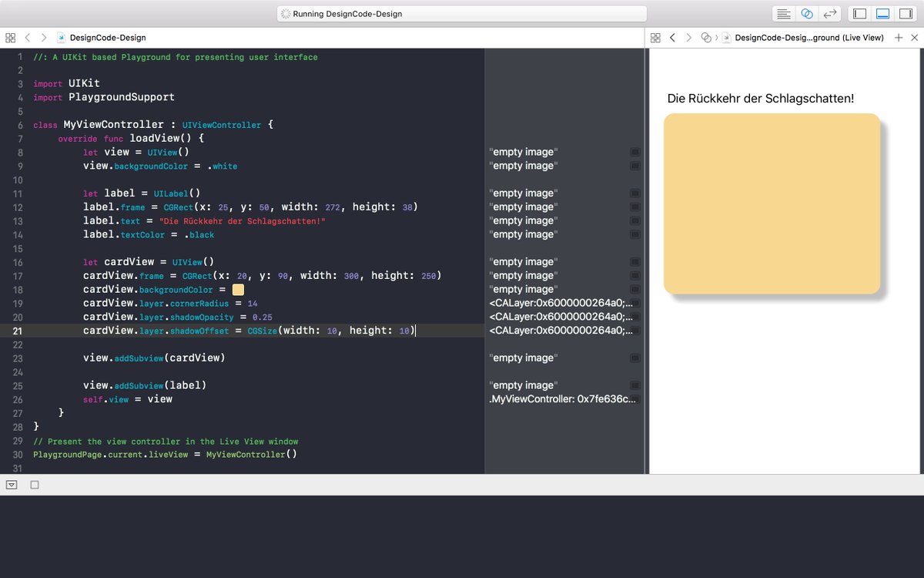
Task: Click the shadowOffset code on line 21
Action: point(249,331)
